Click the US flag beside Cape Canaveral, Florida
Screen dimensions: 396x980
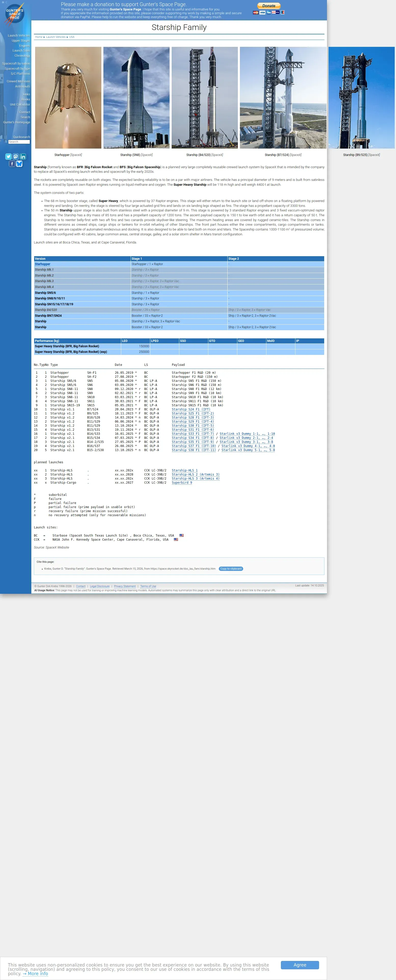pos(176,539)
